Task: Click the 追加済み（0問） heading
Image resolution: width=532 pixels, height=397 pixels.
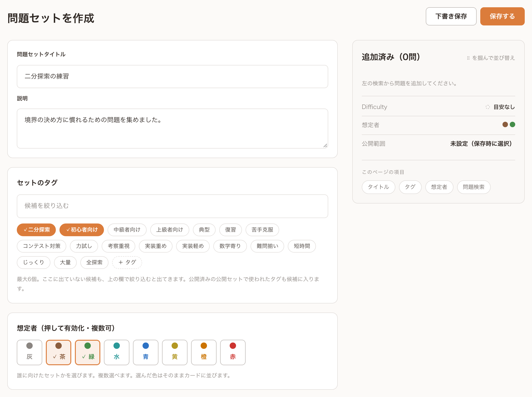Action: [391, 57]
